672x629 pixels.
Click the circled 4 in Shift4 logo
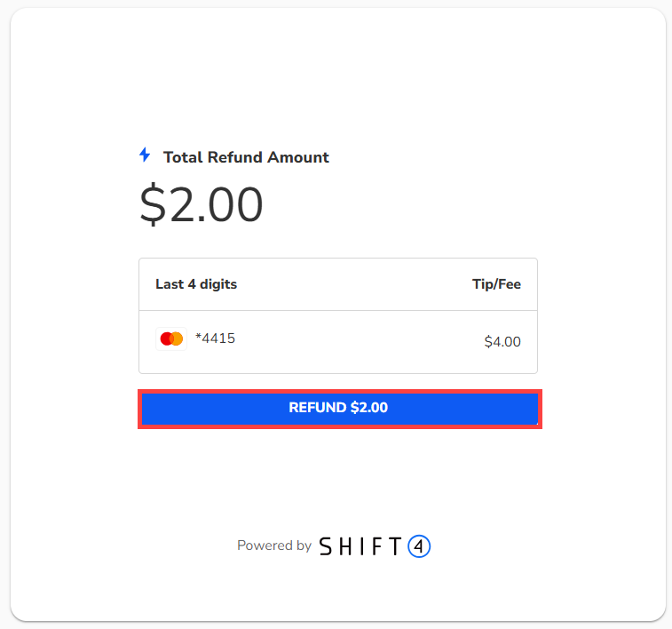point(419,545)
